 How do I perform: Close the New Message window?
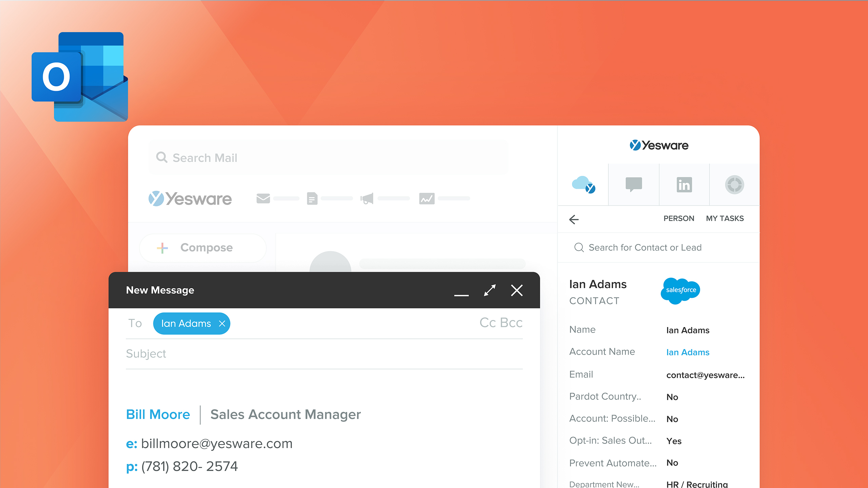click(517, 290)
